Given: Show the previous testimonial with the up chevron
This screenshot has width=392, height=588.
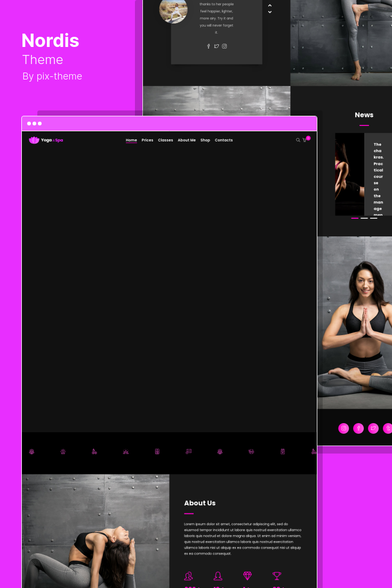Looking at the screenshot, I should [270, 6].
